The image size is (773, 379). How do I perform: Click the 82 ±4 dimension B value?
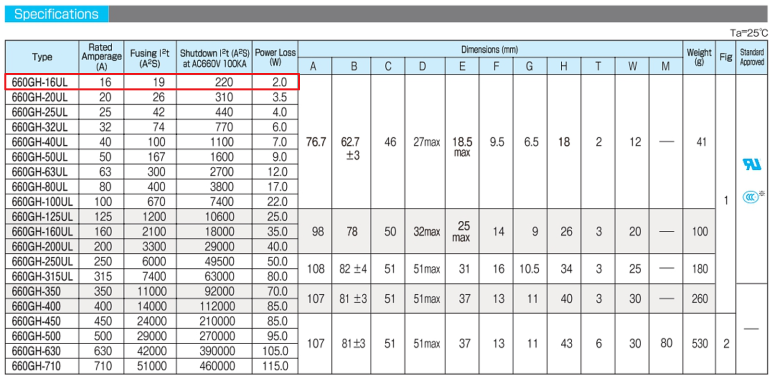click(352, 269)
